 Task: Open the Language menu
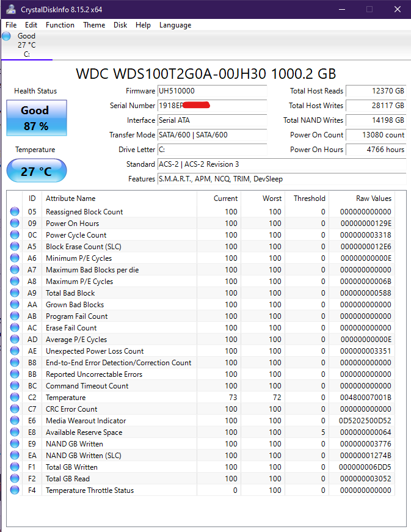175,25
